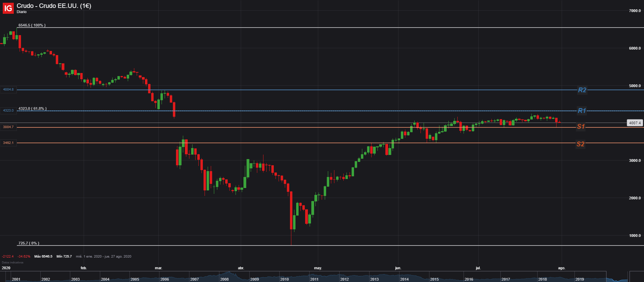The width and height of the screenshot is (644, 282).
Task: Click the 'may.' label on time axis
Action: point(318,268)
